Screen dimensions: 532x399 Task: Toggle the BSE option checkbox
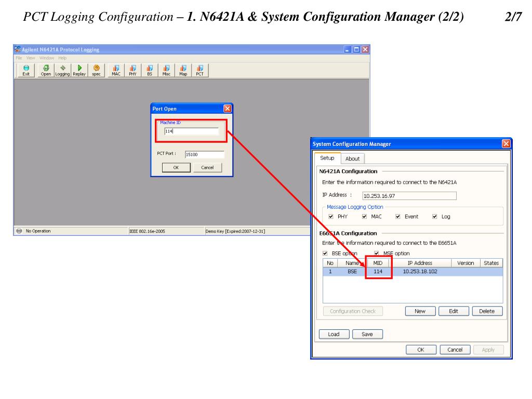[325, 254]
